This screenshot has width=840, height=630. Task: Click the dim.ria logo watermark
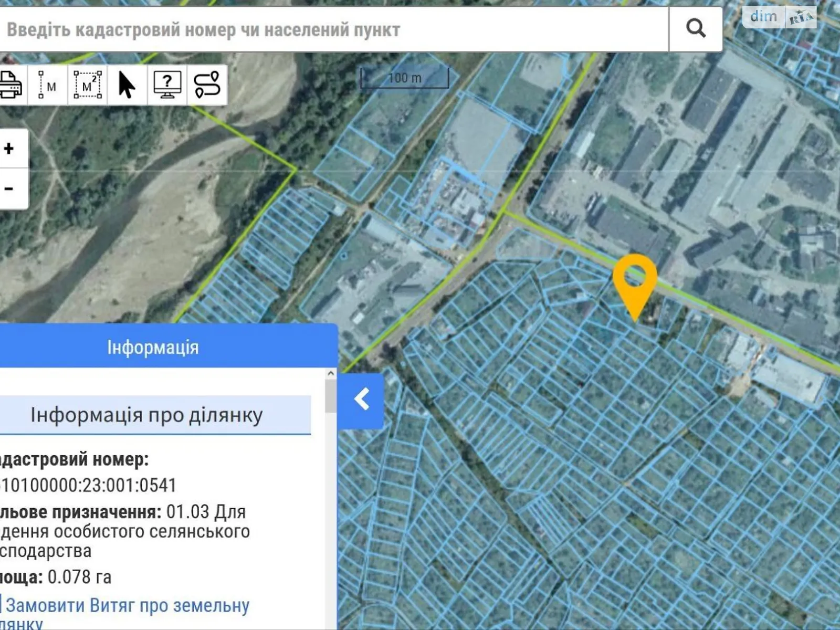(x=779, y=17)
